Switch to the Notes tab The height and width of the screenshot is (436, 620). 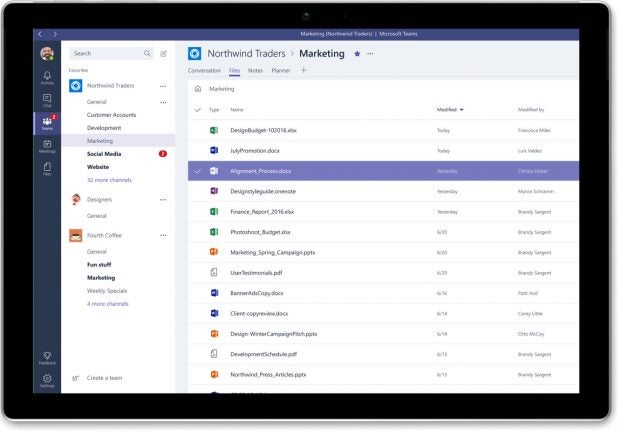click(255, 70)
